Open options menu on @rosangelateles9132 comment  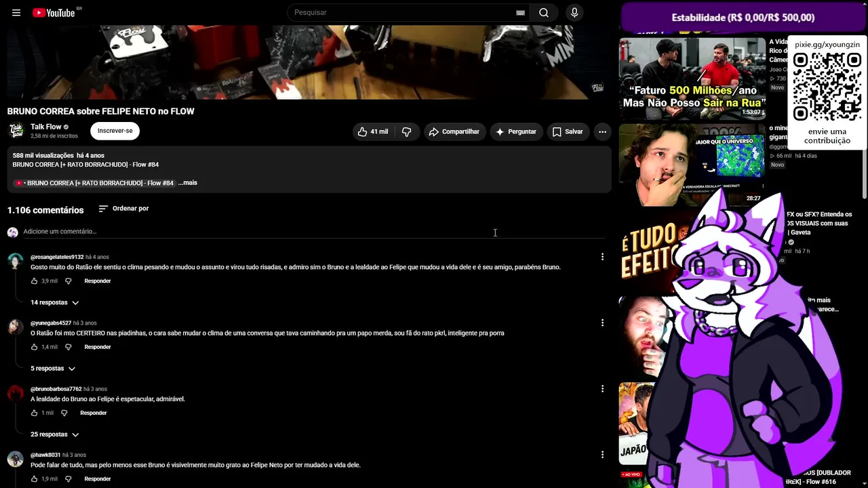click(x=602, y=257)
